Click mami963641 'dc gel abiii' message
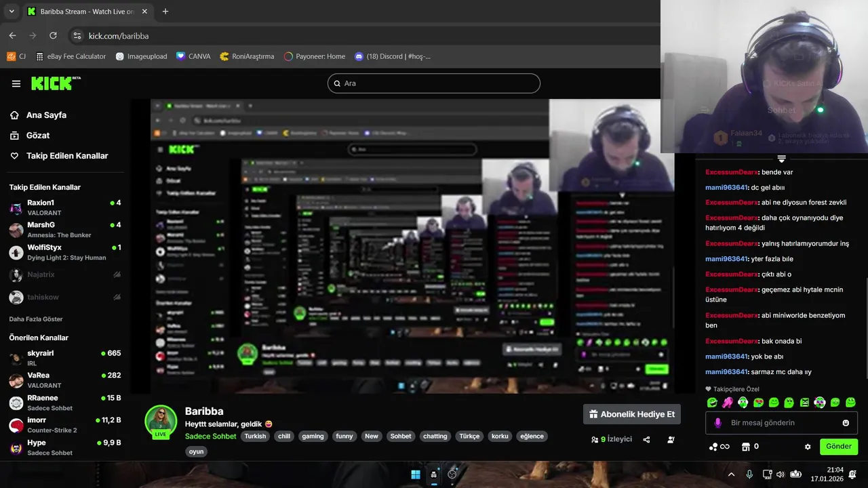Screen dimensions: 868x488 point(745,188)
